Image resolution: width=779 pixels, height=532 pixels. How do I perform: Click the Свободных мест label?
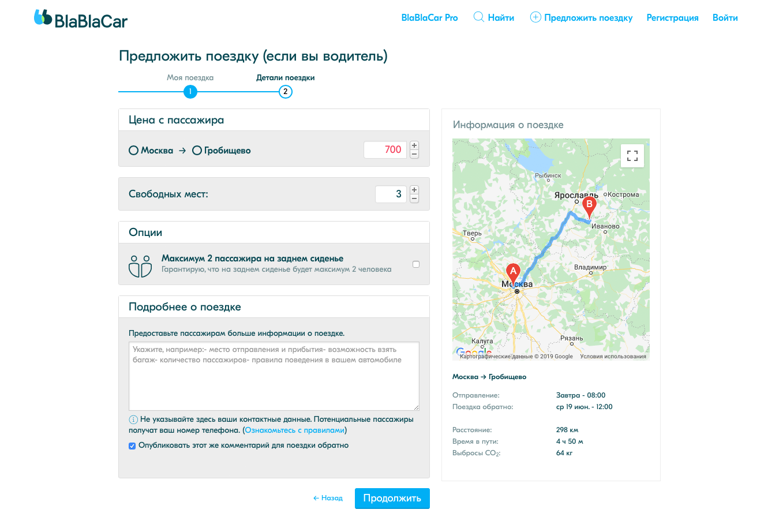[x=168, y=194]
